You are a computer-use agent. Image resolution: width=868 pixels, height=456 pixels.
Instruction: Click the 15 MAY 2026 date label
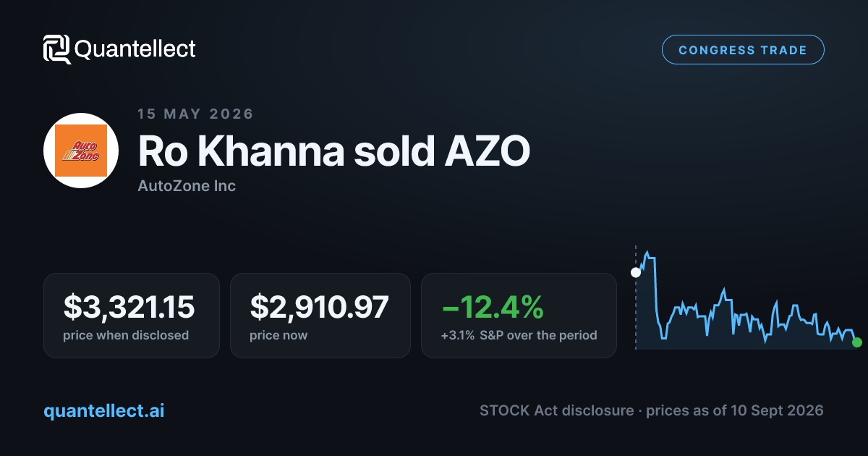pyautogui.click(x=195, y=114)
